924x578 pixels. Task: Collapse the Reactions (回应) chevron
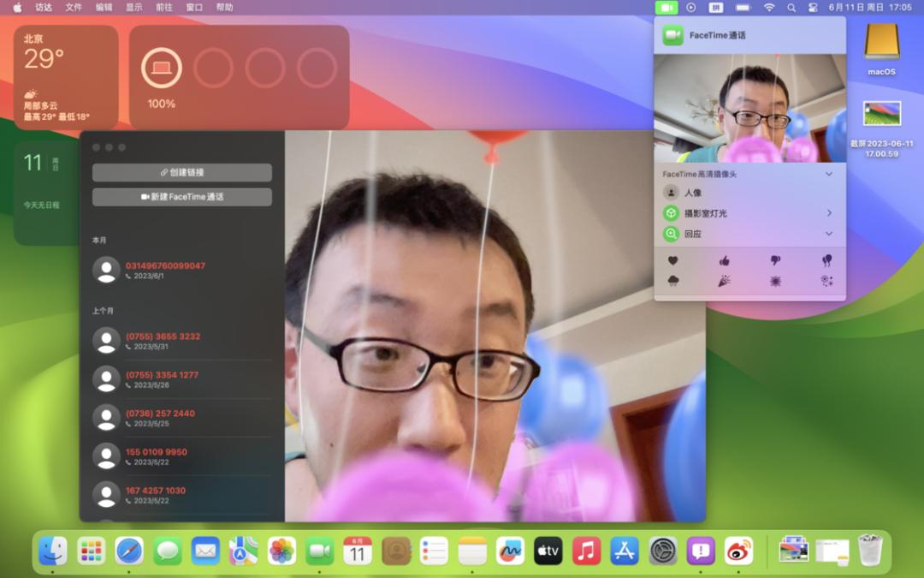coord(829,234)
